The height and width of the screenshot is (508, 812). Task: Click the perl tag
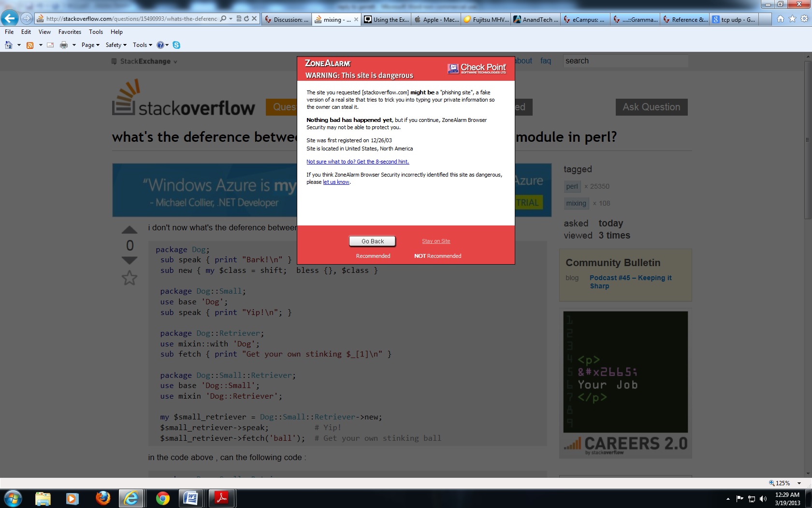572,186
